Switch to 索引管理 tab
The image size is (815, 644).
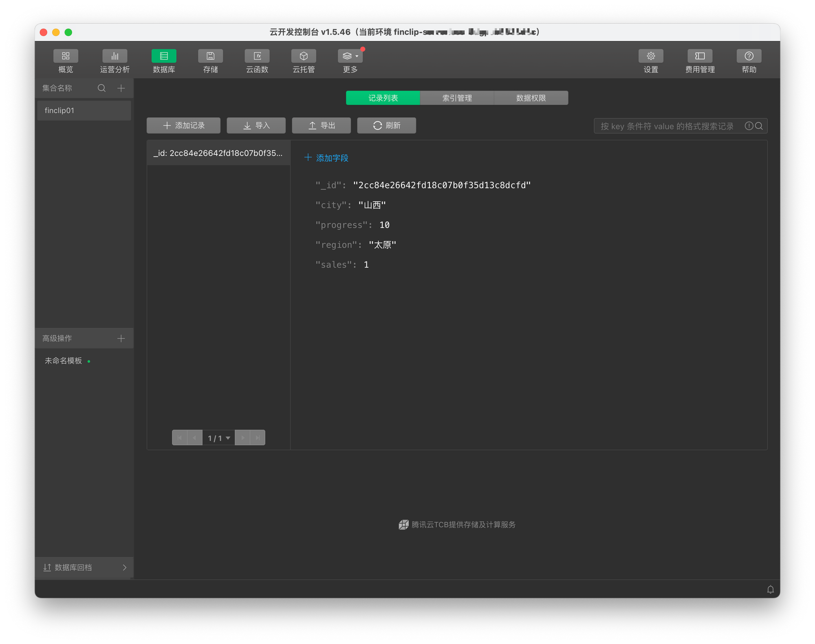pyautogui.click(x=457, y=98)
